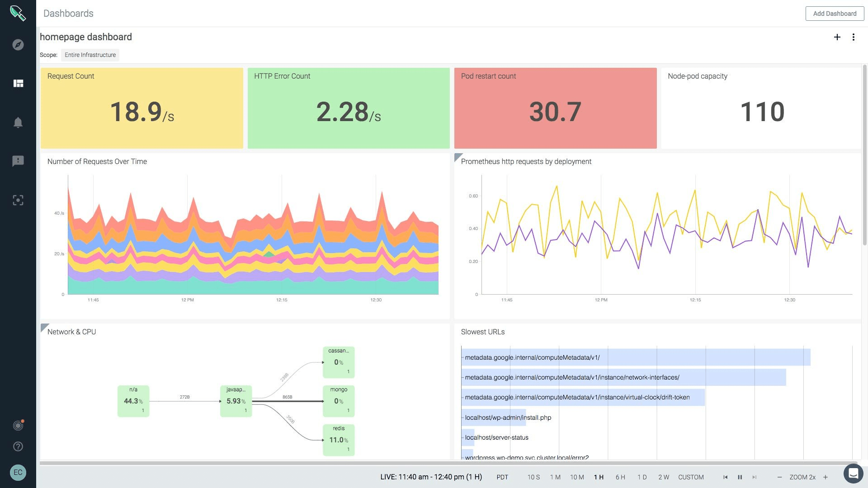Expand corner marker on Network & CPU panel

(44, 327)
